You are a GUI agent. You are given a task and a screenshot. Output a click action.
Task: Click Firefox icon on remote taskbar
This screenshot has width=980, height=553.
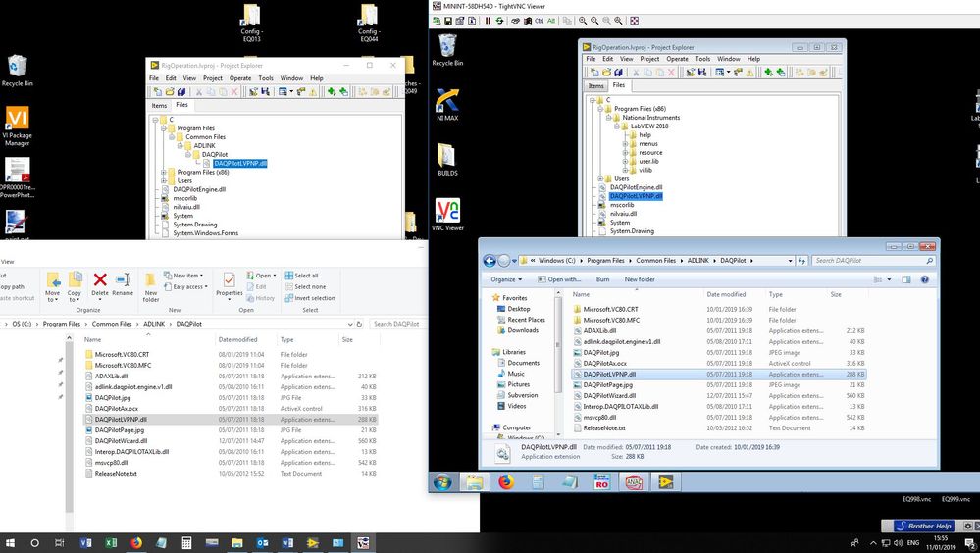(x=506, y=481)
